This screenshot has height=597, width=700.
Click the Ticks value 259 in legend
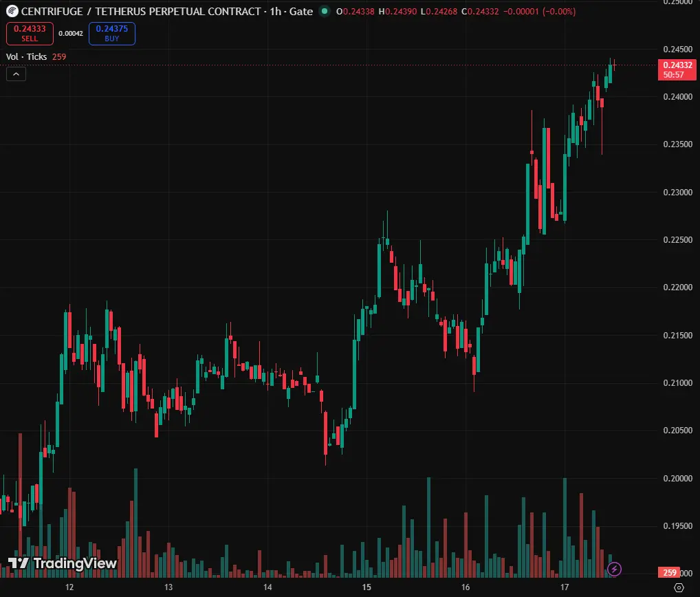pyautogui.click(x=59, y=56)
